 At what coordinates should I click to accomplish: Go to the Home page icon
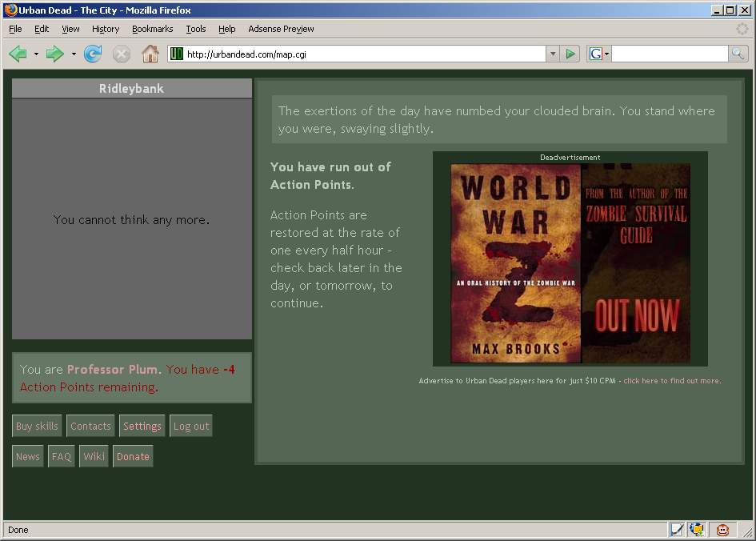pos(150,54)
